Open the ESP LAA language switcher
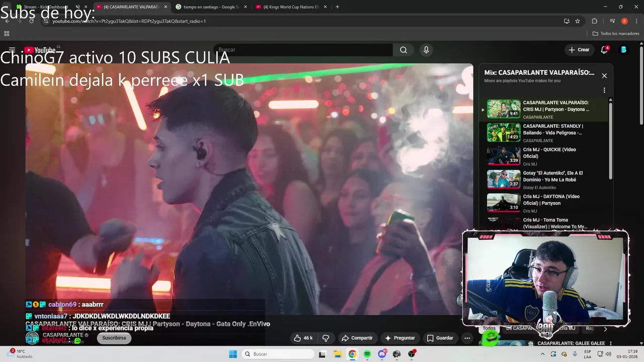This screenshot has height=362, width=644. point(588,354)
